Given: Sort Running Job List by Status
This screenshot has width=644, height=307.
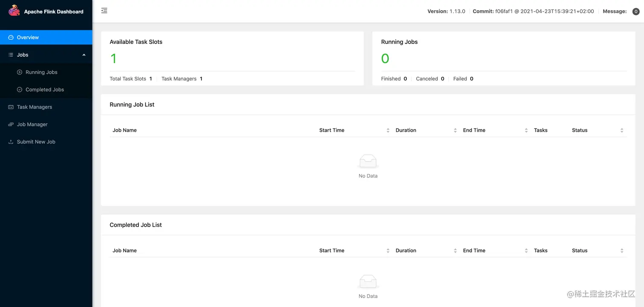Looking at the screenshot, I should (622, 130).
